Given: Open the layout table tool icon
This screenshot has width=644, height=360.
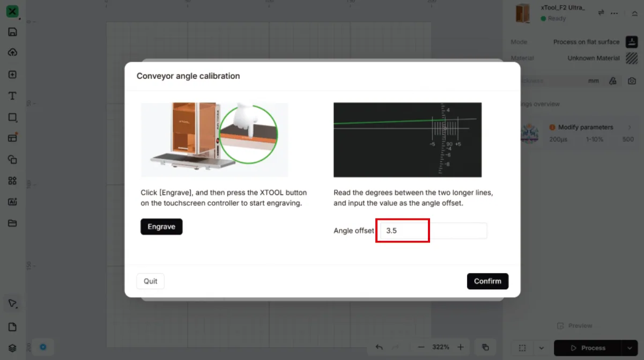Looking at the screenshot, I should [12, 138].
